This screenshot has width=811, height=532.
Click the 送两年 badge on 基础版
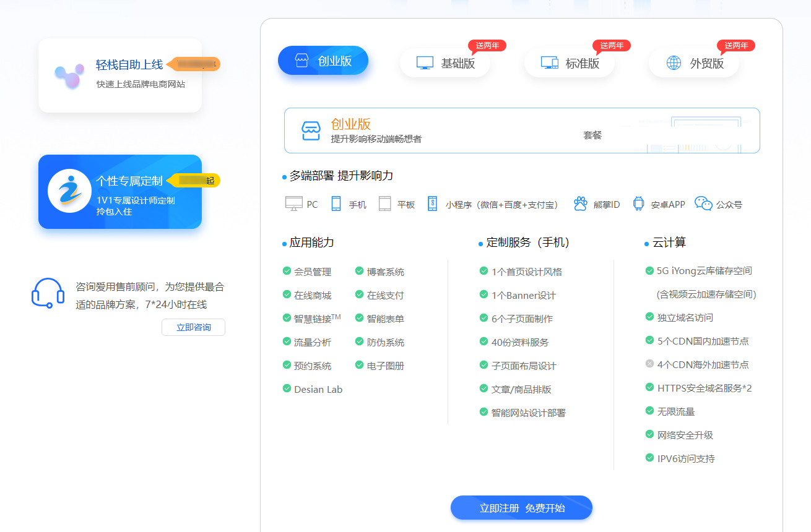pos(487,46)
